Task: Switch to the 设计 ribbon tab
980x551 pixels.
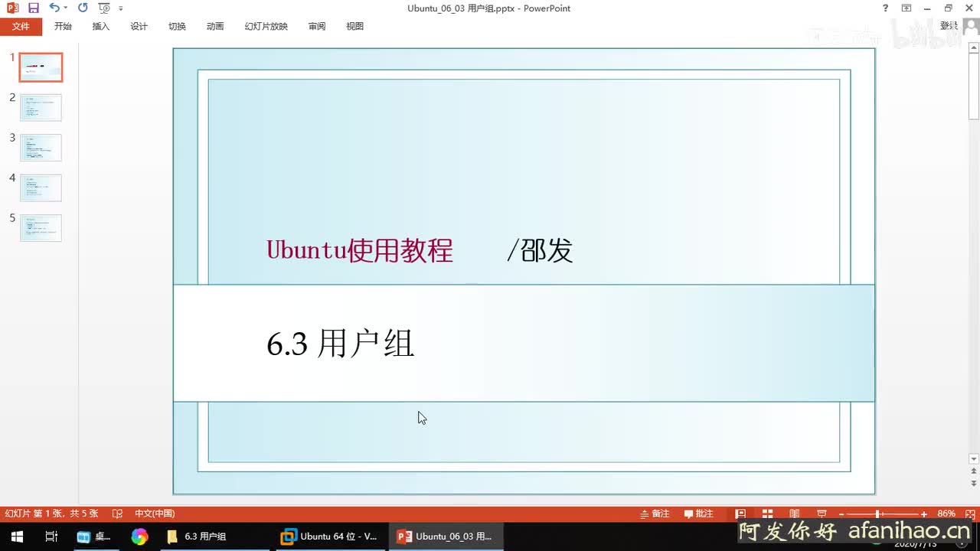Action: [x=139, y=26]
